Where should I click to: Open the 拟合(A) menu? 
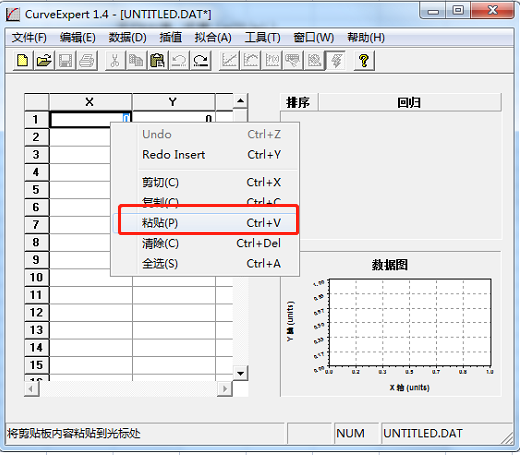[213, 37]
